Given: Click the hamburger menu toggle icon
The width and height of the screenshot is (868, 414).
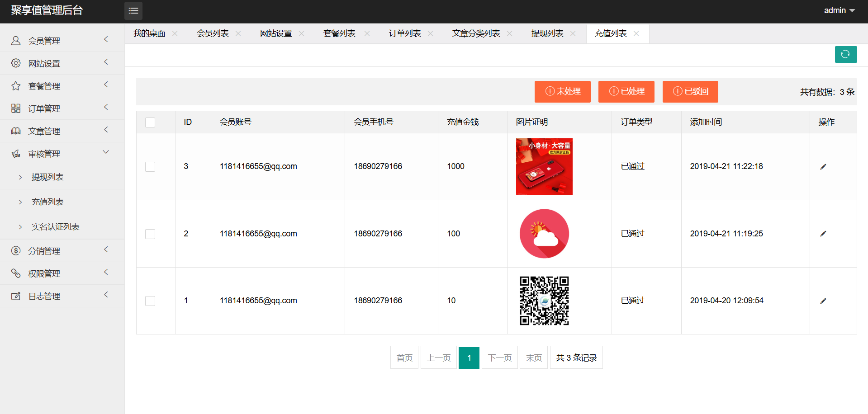Looking at the screenshot, I should [x=133, y=10].
